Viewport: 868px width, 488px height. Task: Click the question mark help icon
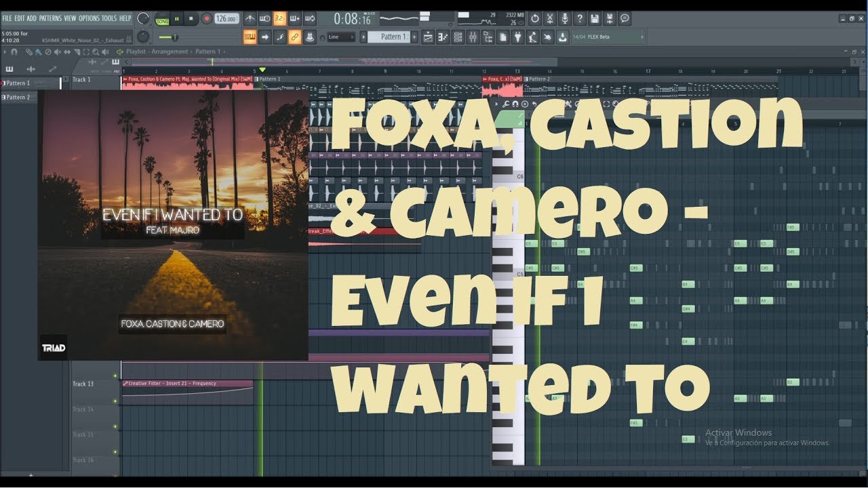point(580,19)
